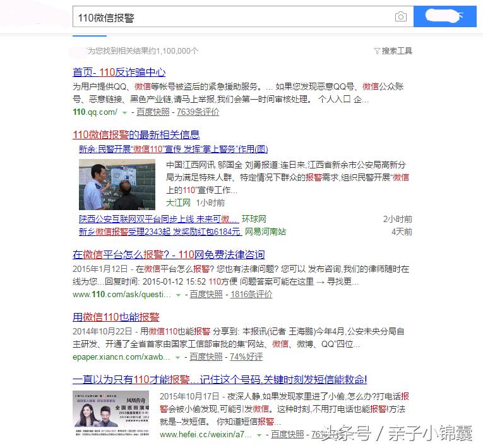Open 陕西公安互联网双平台同步上线 news link
The height and width of the screenshot is (448, 483).
pos(158,219)
